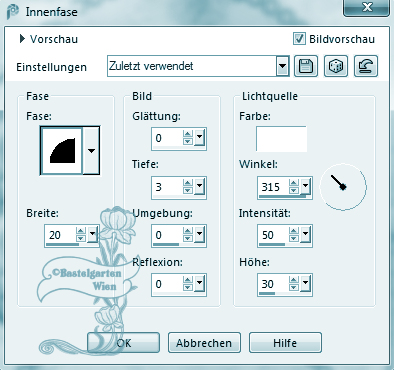The image size is (394, 370).
Task: Click the Umgebung value field
Action: pos(167,235)
